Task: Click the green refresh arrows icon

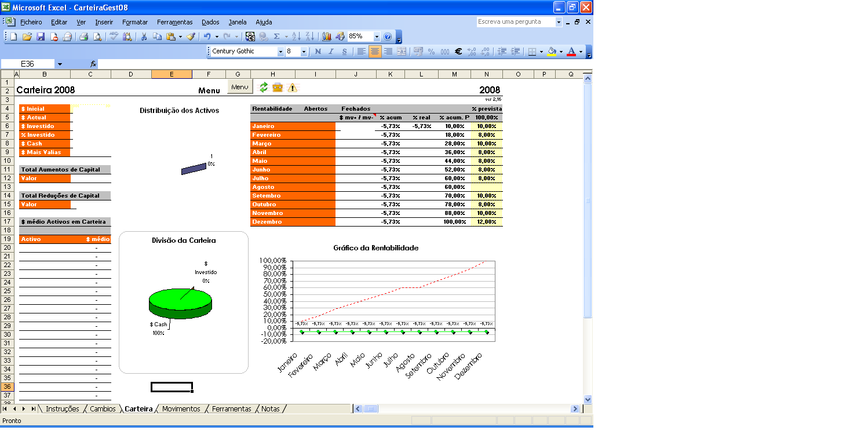Action: (264, 87)
